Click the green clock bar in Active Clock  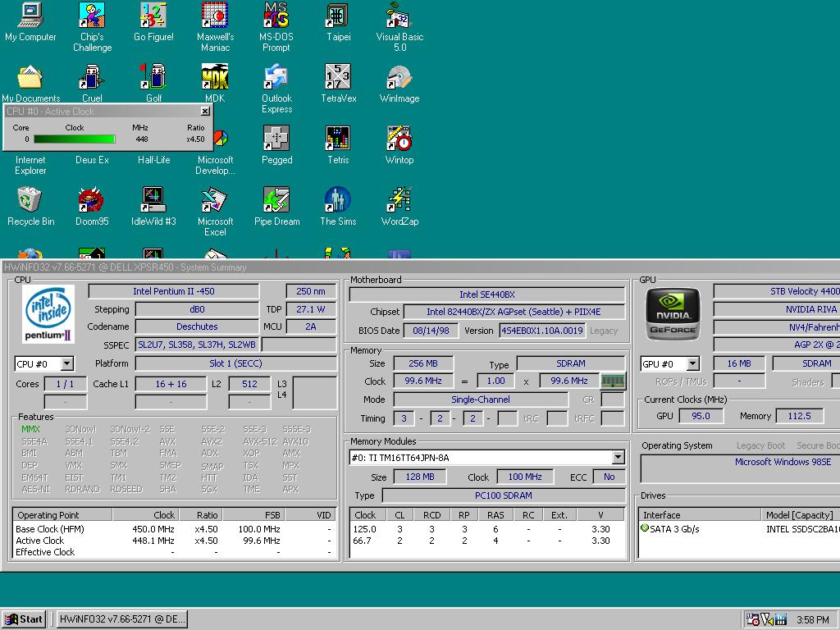coord(74,139)
